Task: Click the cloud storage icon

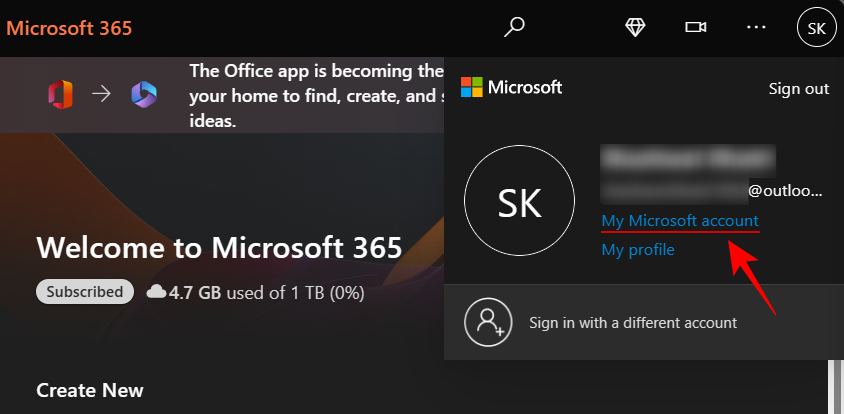Action: click(x=155, y=292)
